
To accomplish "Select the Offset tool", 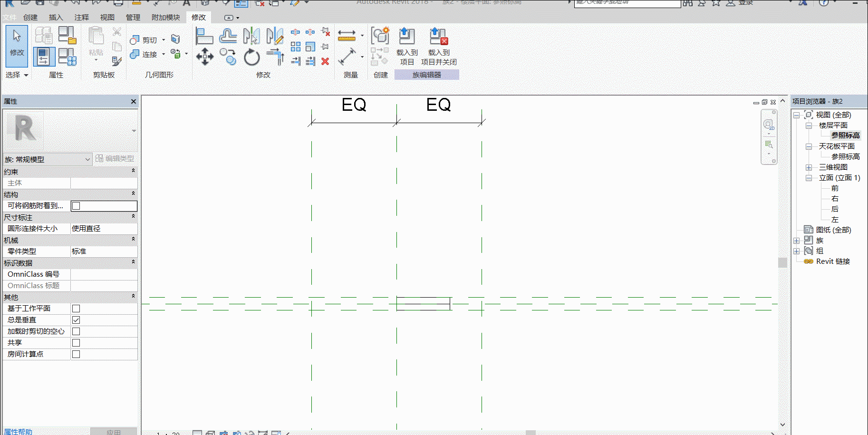I will 228,36.
